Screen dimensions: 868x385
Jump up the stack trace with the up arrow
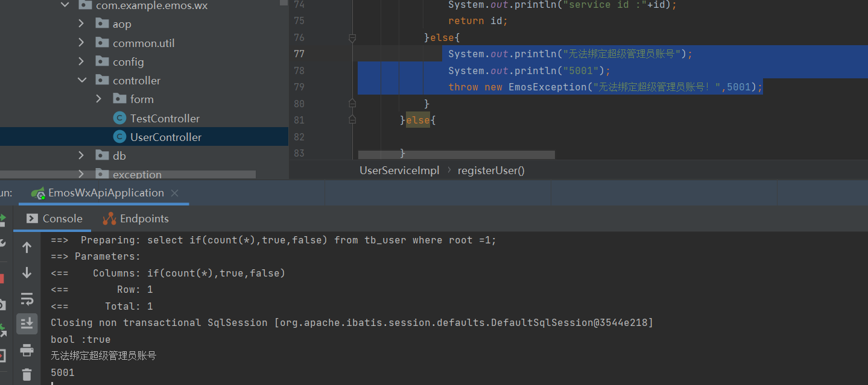(x=27, y=247)
